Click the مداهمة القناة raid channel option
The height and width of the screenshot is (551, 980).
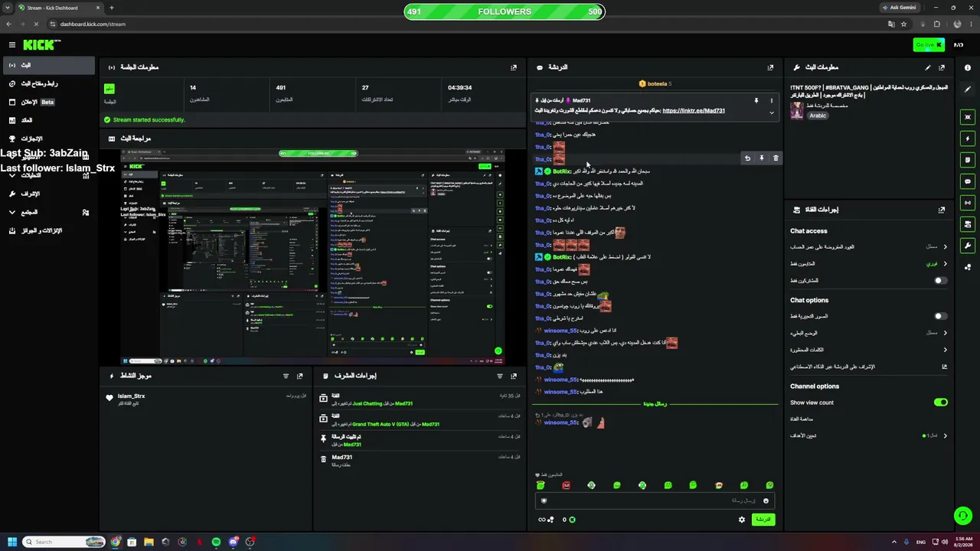(802, 419)
